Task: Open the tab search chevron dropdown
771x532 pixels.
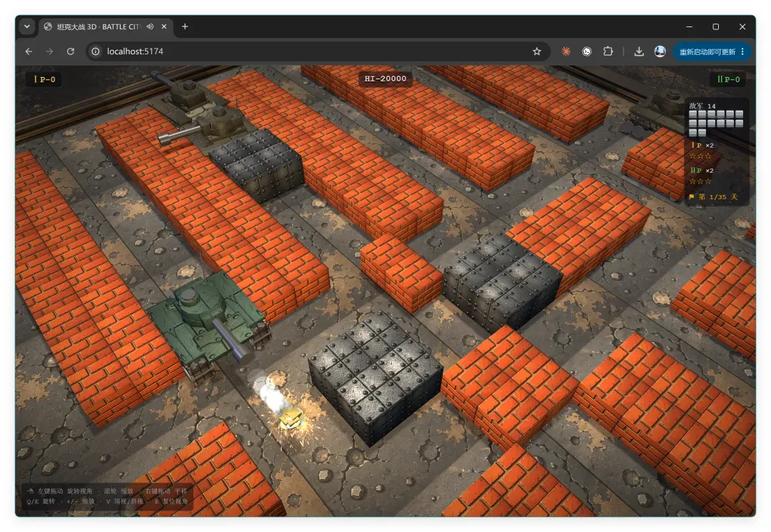Action: click(x=27, y=26)
